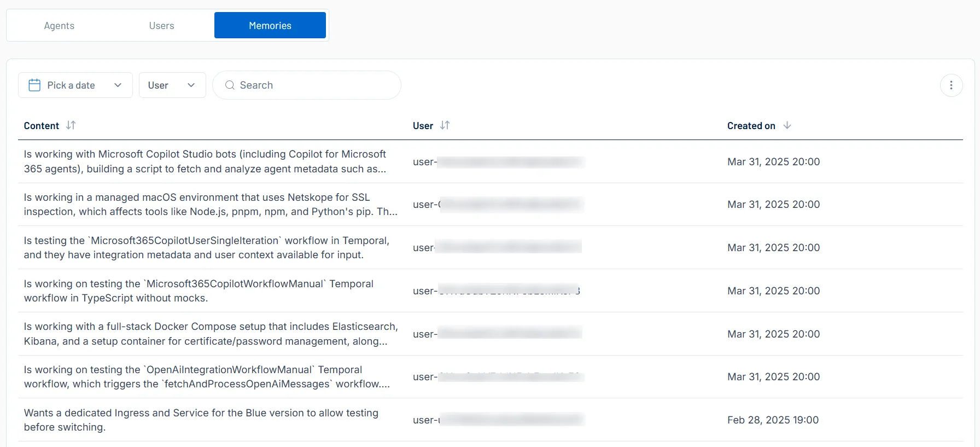Open the Pick a date dropdown
This screenshot has height=447, width=980.
75,85
